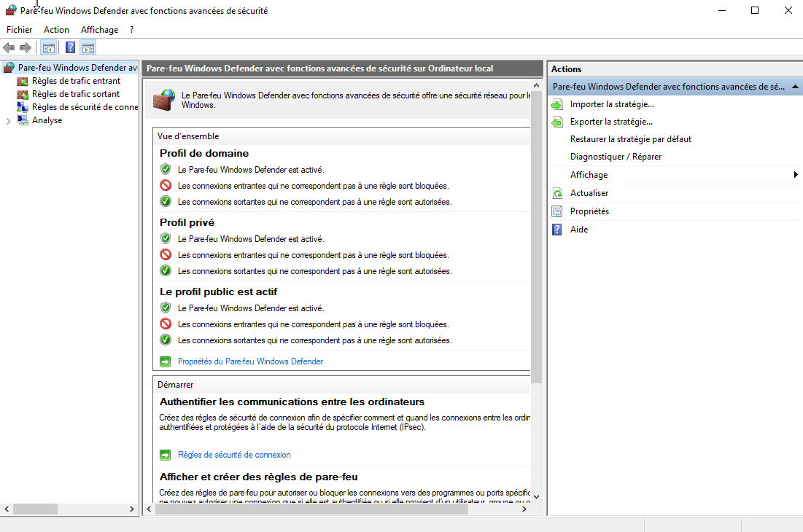Click the tree pane horizontal scrollbar thumb
Viewport: 803px width, 532px height.
click(35, 509)
